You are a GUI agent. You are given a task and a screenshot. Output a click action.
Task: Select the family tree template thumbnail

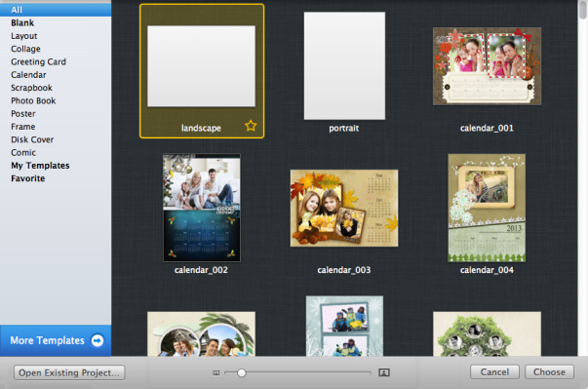point(487,333)
